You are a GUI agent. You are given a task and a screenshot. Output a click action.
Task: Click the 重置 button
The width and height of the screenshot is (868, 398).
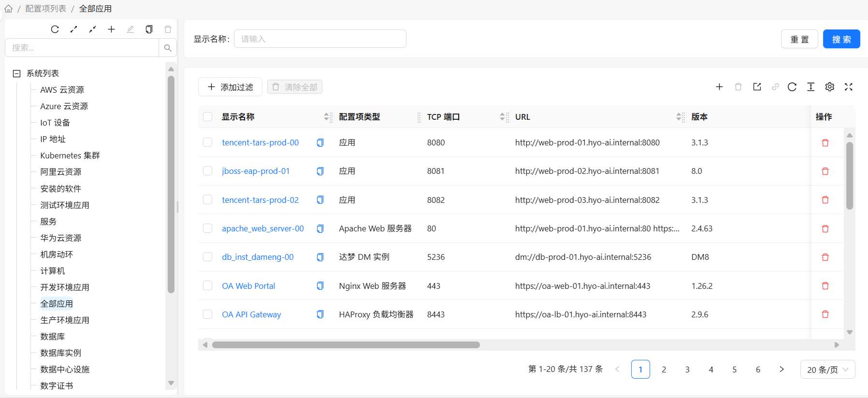point(799,39)
